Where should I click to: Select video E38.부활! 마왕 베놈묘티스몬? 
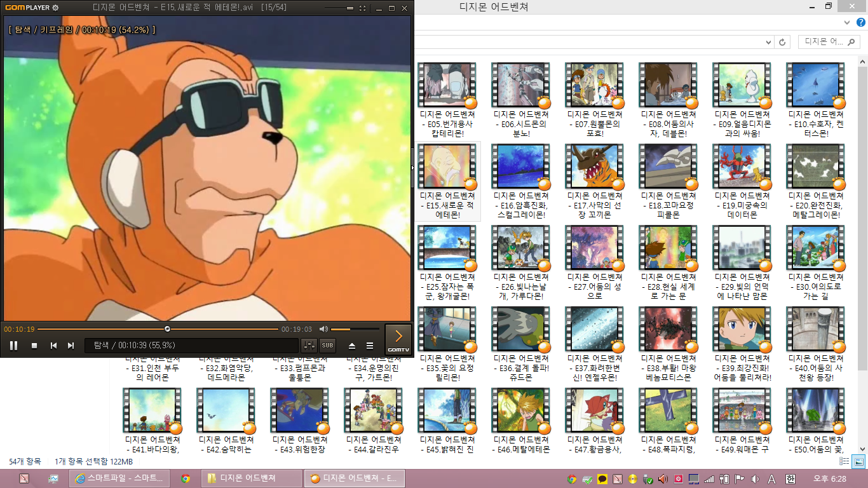pos(668,344)
